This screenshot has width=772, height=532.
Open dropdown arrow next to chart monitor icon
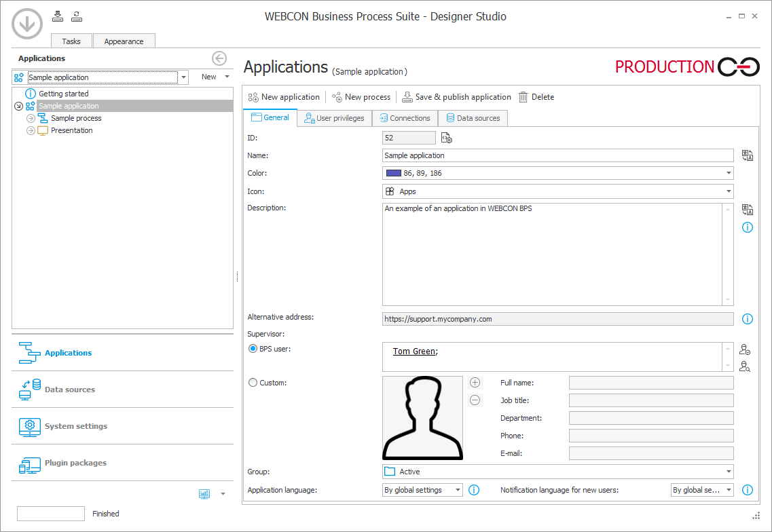(223, 493)
